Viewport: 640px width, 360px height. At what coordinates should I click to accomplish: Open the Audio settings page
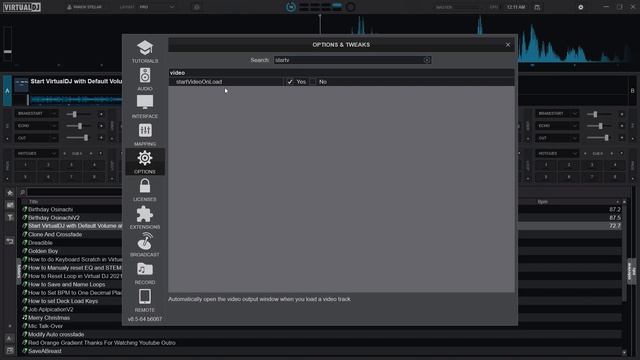pos(145,79)
